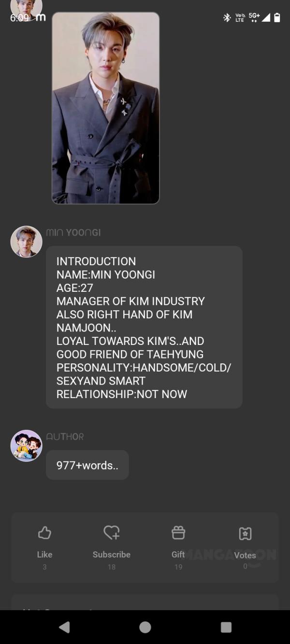Screen dimensions: 290x644
Task: Tap the MIN YOONGI sender name
Action: point(73,232)
